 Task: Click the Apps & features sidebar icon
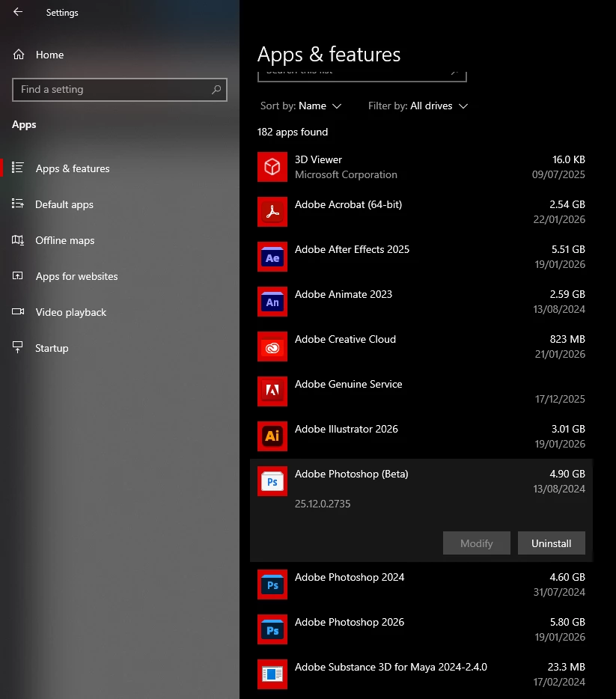tap(17, 168)
